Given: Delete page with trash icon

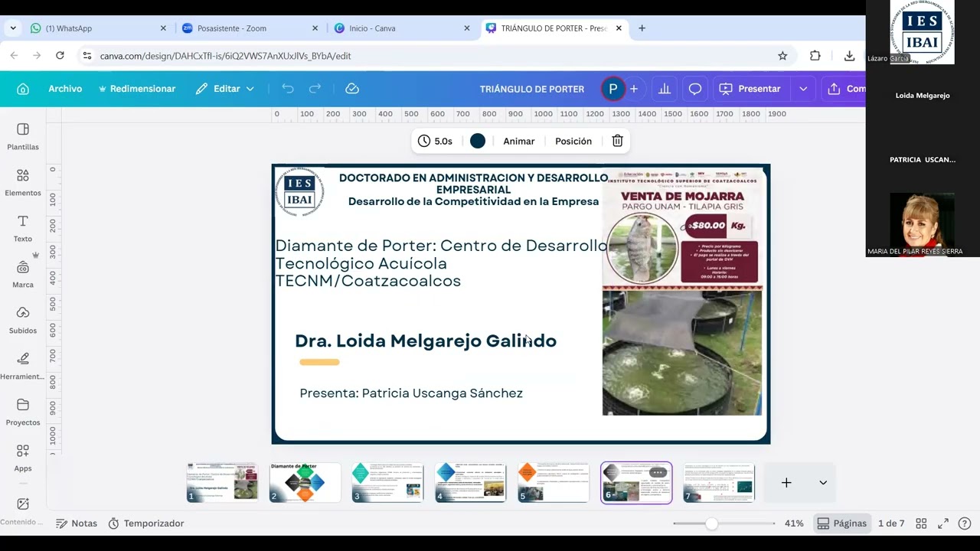Looking at the screenshot, I should tap(617, 141).
